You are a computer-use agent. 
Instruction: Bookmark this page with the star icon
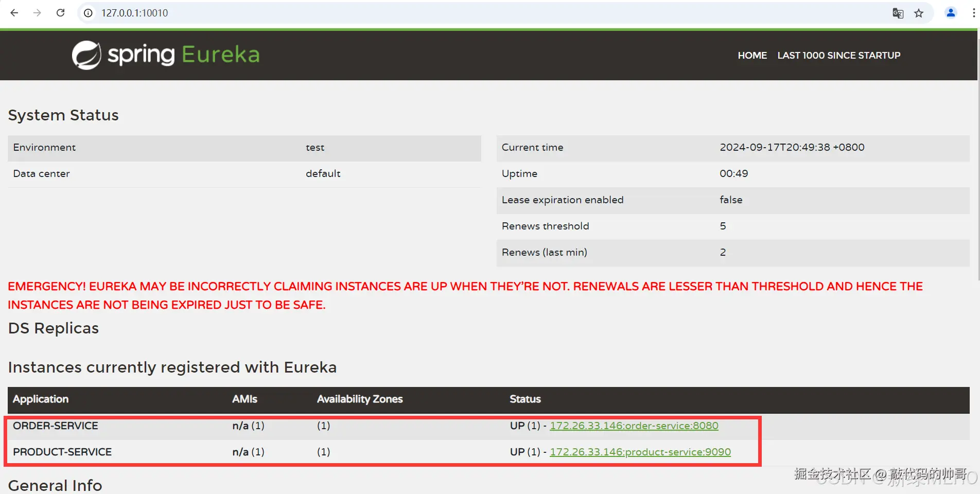919,13
